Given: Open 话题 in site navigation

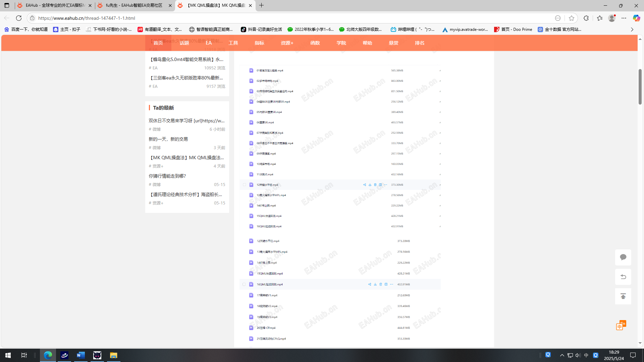Looking at the screenshot, I should point(184,43).
